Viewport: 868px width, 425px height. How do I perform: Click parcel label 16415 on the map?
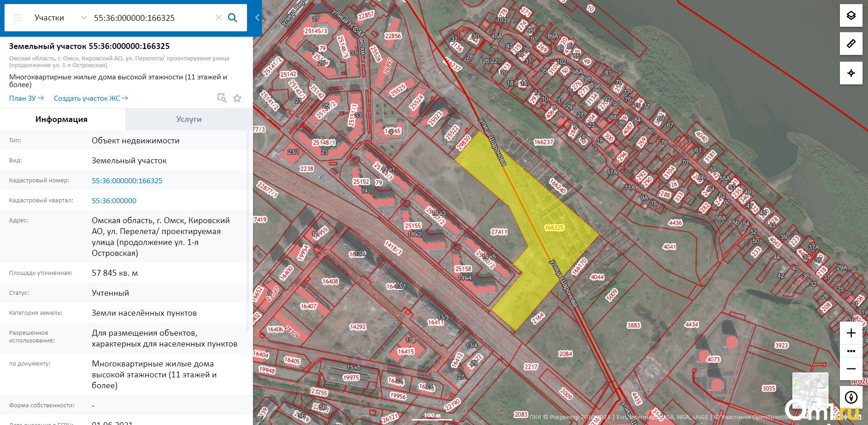pyautogui.click(x=406, y=351)
